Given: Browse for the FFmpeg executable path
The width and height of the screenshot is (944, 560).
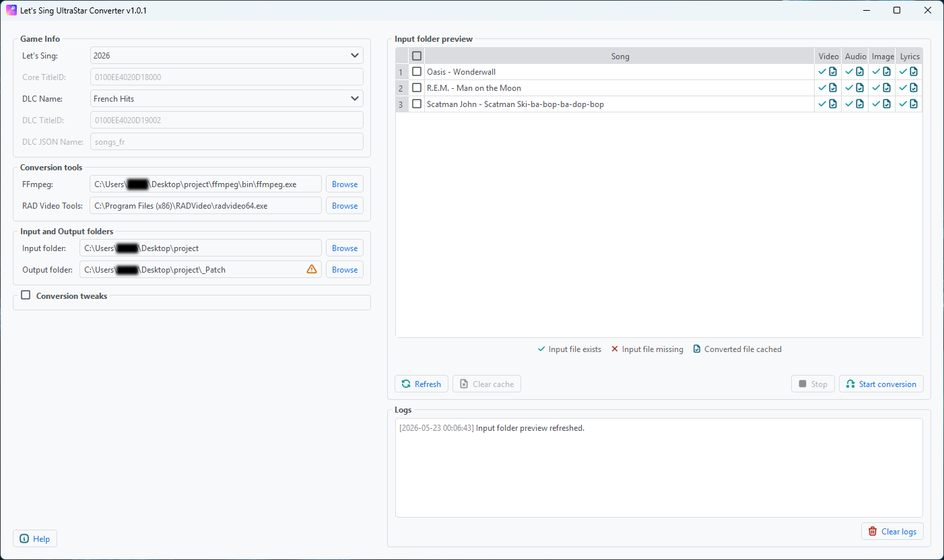Looking at the screenshot, I should point(345,184).
